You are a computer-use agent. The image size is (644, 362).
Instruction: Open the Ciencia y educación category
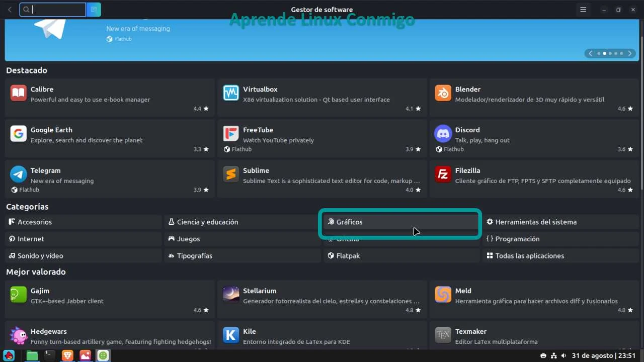243,222
